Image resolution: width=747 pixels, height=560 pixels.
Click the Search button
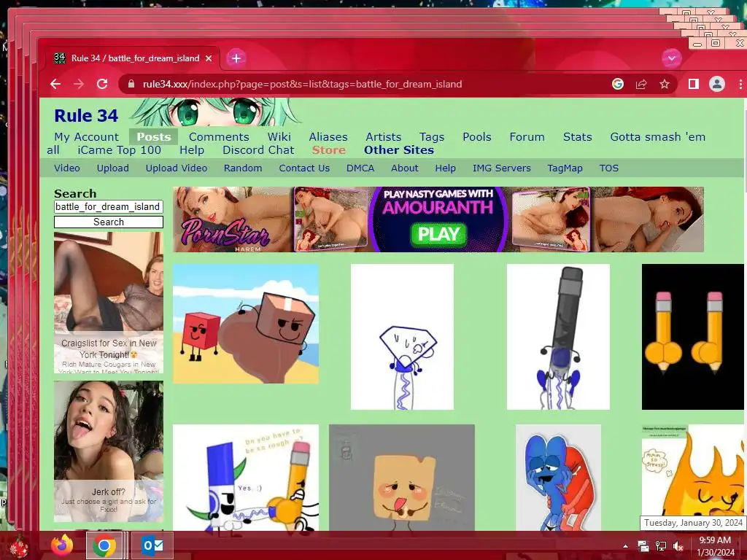(109, 222)
